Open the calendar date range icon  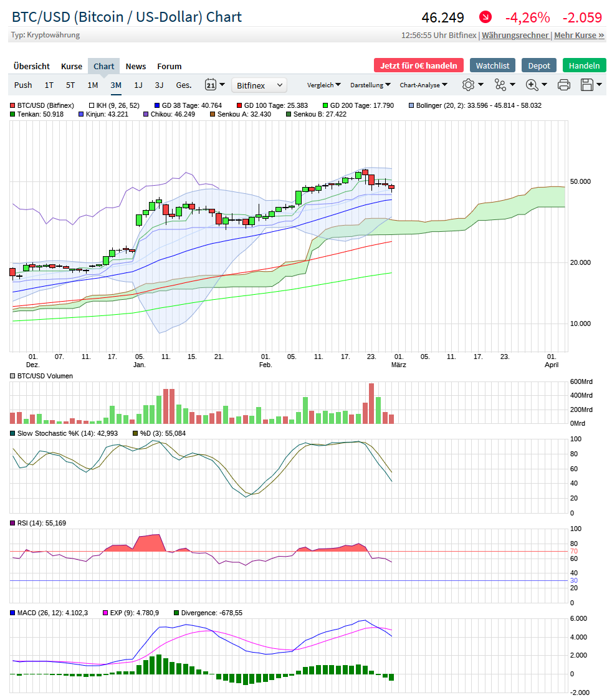pyautogui.click(x=210, y=85)
